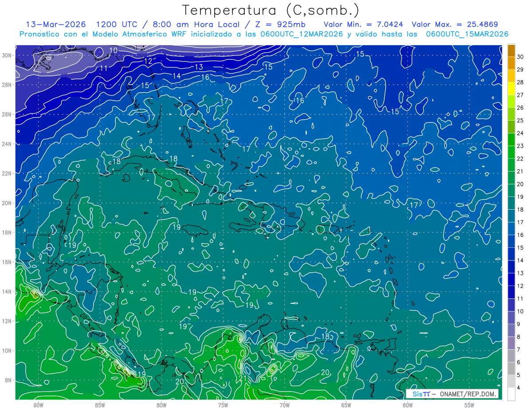Click the 55W longitude axis label

point(469,405)
